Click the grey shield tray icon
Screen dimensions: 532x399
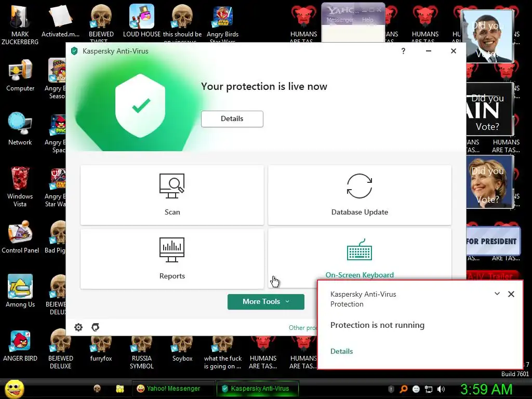pos(391,389)
